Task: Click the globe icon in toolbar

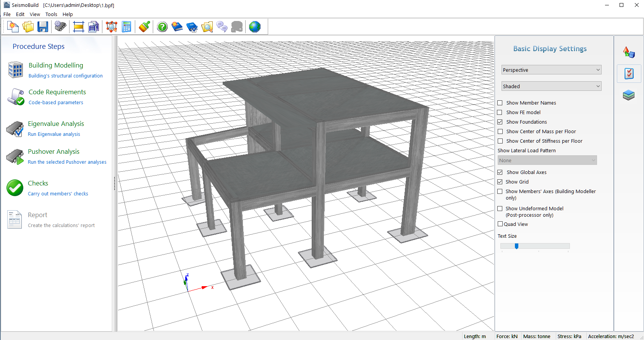Action: [254, 27]
